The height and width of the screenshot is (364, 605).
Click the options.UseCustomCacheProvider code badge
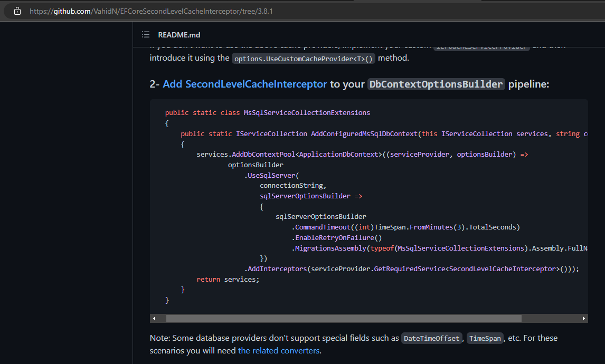tap(303, 58)
